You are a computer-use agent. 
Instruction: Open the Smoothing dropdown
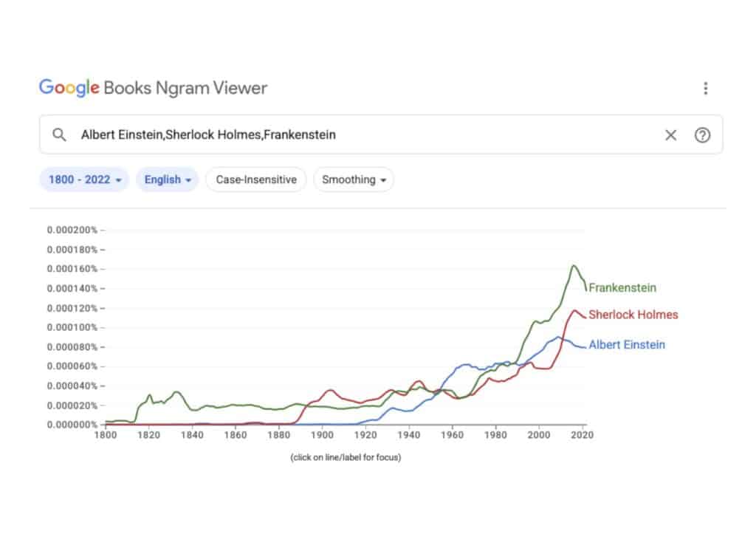click(x=354, y=179)
